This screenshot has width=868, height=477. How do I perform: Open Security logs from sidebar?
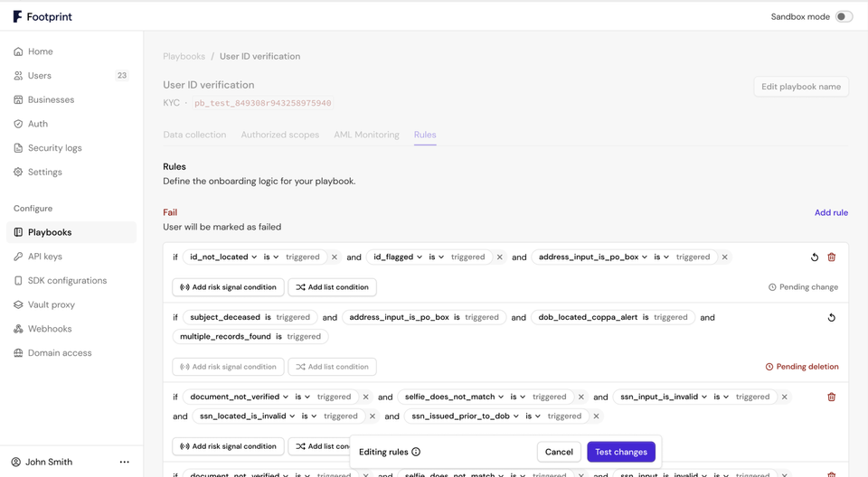54,148
